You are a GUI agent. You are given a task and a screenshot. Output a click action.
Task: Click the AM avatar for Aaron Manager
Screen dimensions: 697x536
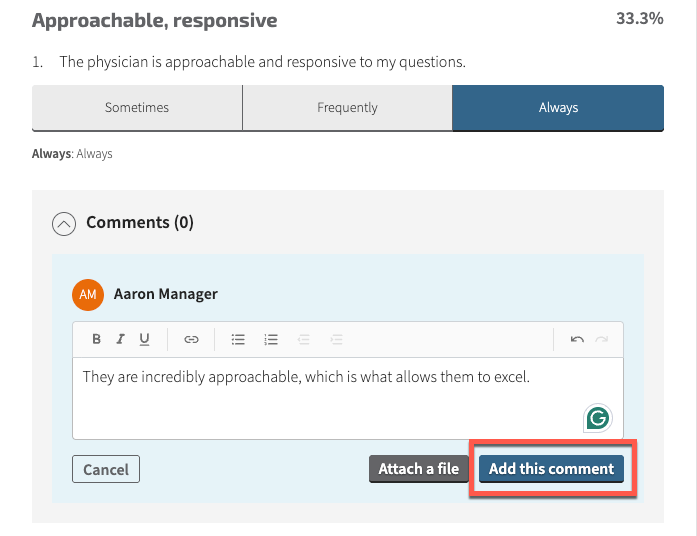88,295
